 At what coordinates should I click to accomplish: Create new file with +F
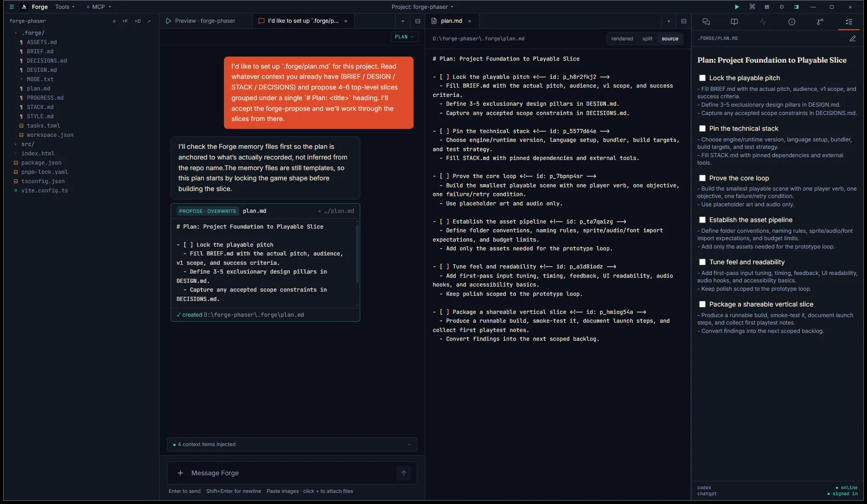click(125, 21)
